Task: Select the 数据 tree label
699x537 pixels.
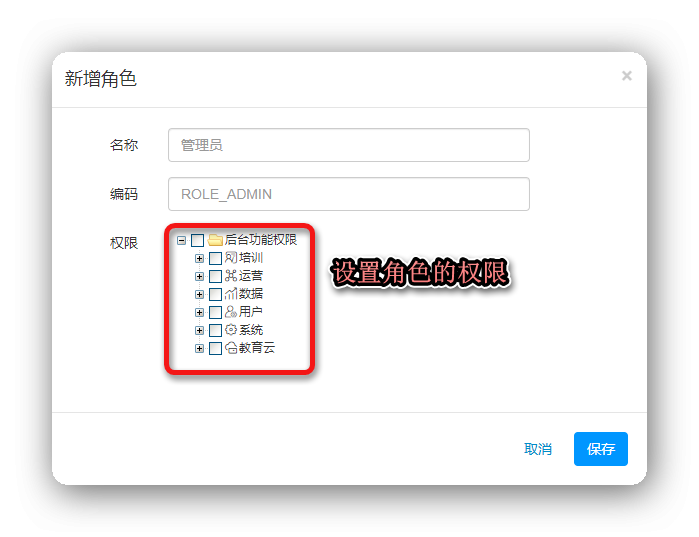Action: click(x=251, y=294)
